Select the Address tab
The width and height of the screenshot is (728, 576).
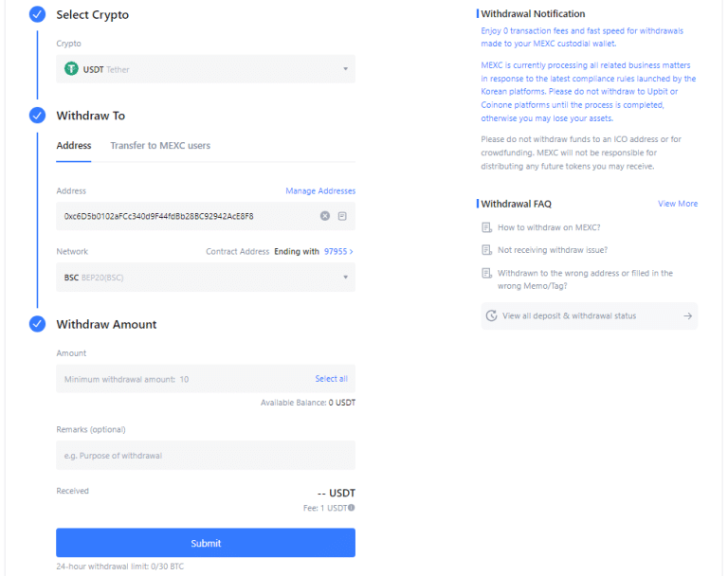(73, 145)
